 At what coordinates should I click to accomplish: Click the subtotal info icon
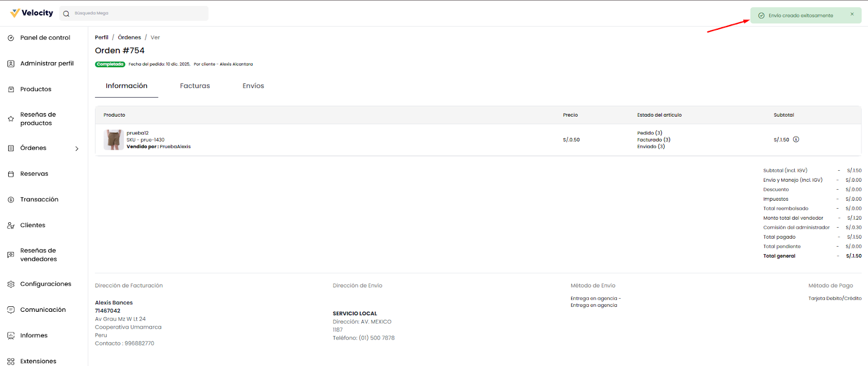pyautogui.click(x=796, y=139)
